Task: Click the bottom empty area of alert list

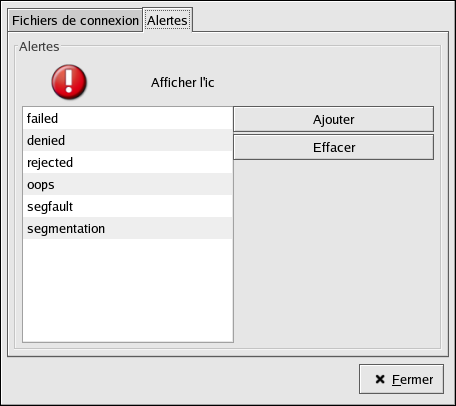Action: pos(128,300)
